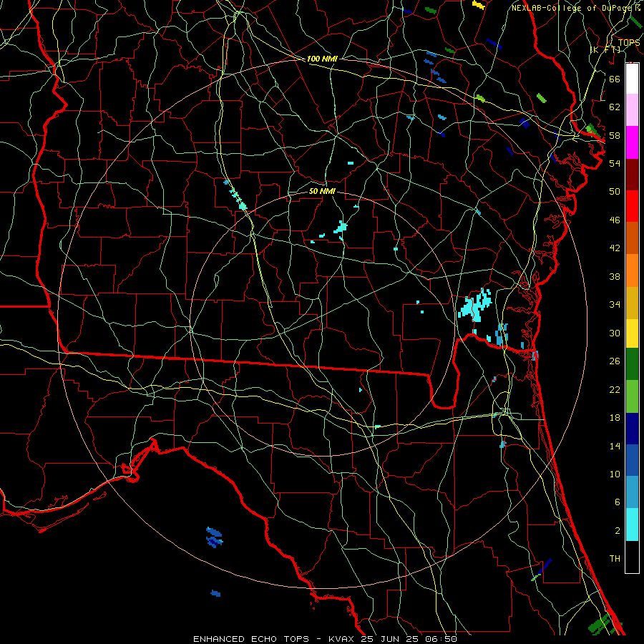Screen dimensions: 644x644
Task: Click the '62' legend value
Action: 615,107
